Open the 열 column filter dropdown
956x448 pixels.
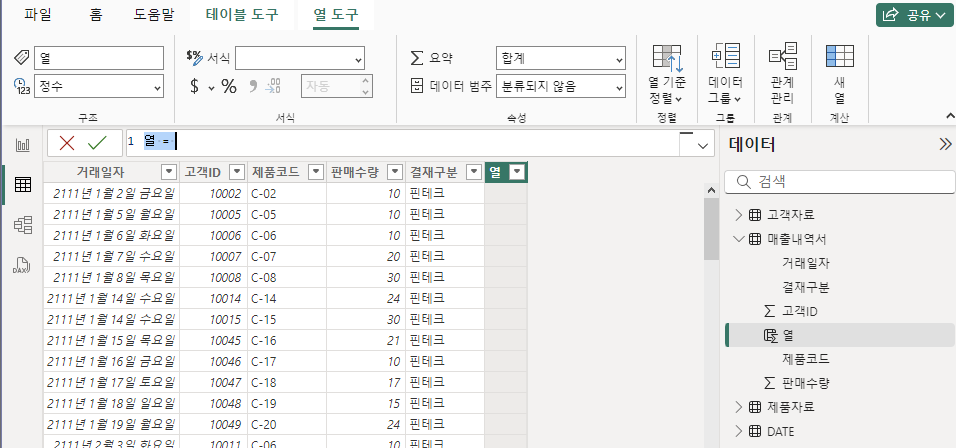517,172
